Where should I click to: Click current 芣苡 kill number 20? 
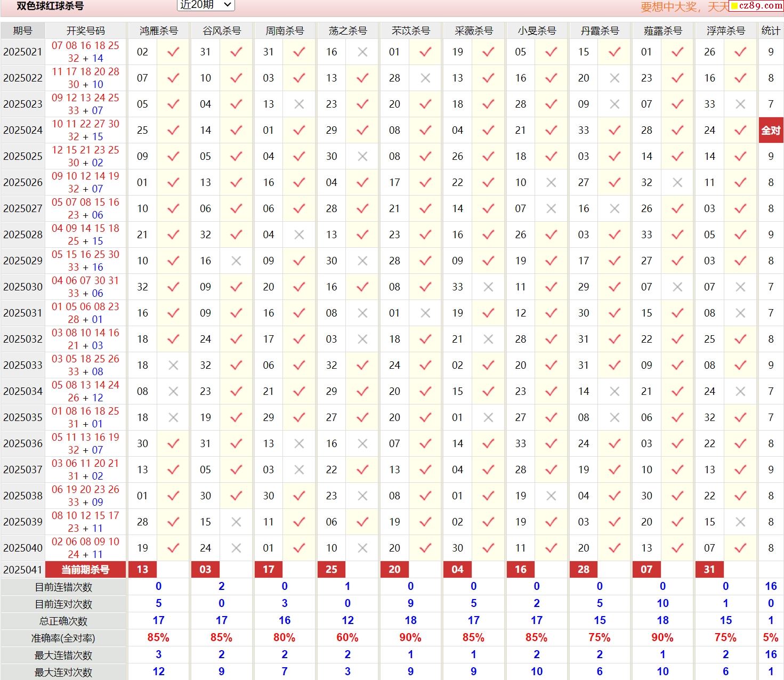(394, 569)
